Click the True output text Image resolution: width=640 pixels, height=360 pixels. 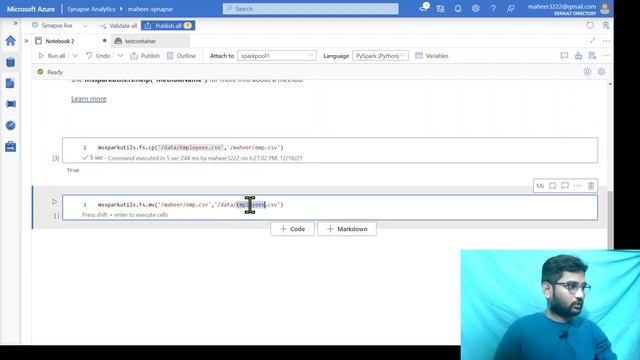point(73,170)
